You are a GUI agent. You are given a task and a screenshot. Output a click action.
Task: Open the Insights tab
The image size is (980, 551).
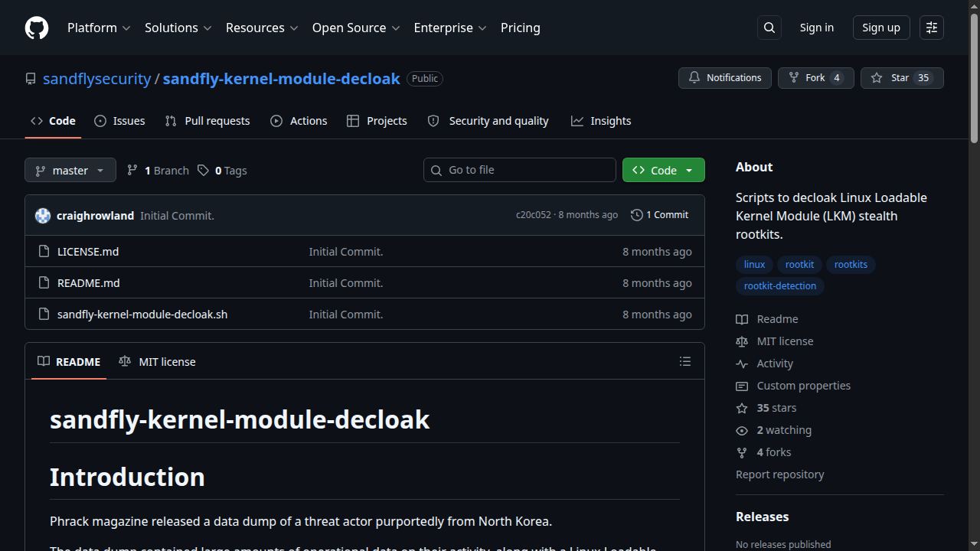point(601,121)
